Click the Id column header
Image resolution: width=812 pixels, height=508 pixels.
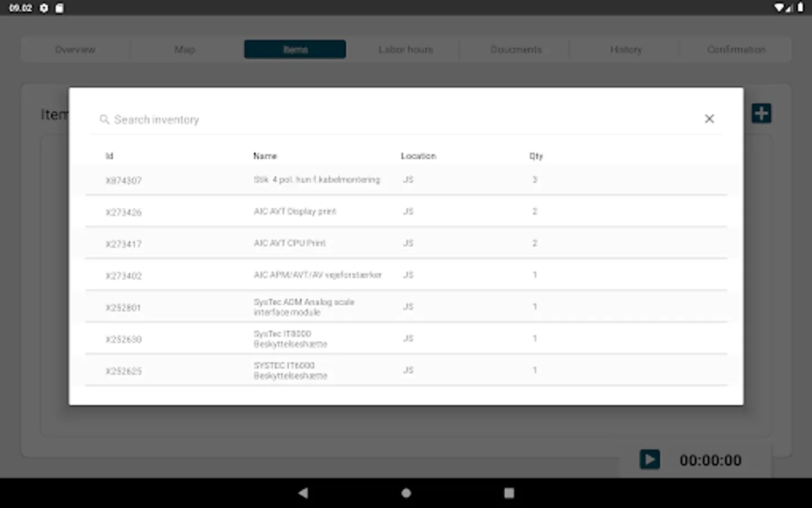pos(109,156)
